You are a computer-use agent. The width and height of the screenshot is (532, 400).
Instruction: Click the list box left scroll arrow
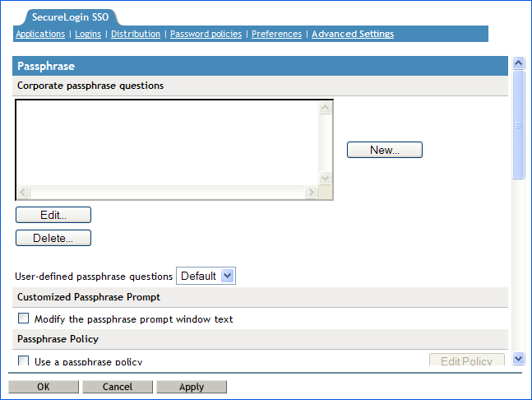tap(23, 193)
